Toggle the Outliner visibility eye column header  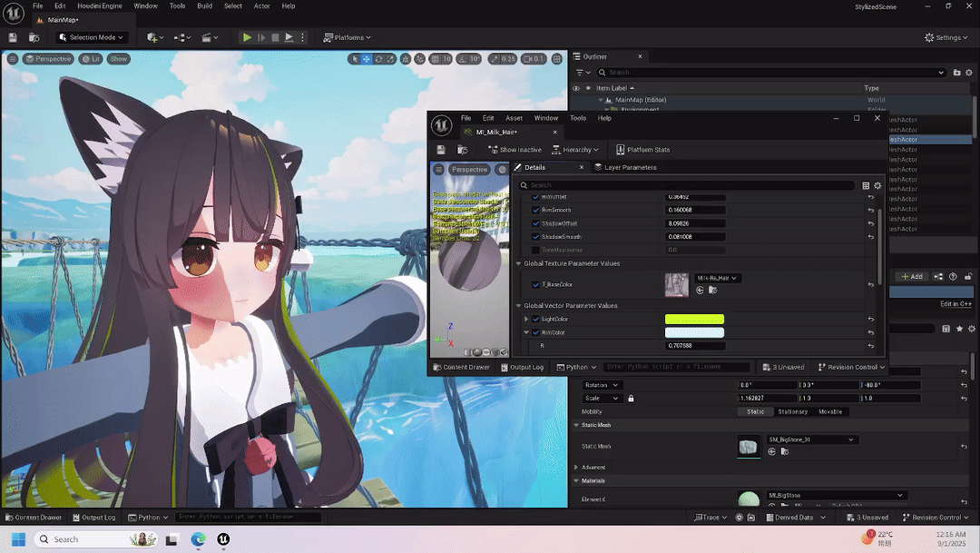coord(576,88)
